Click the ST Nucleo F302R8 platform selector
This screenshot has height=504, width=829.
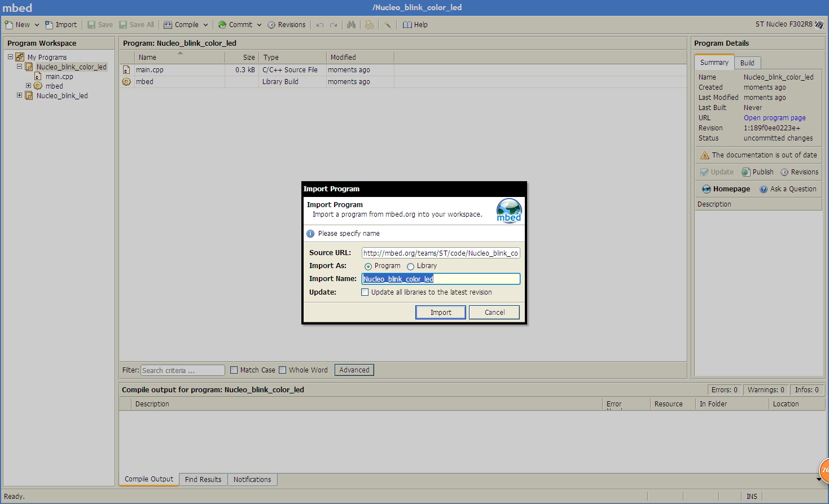click(789, 24)
